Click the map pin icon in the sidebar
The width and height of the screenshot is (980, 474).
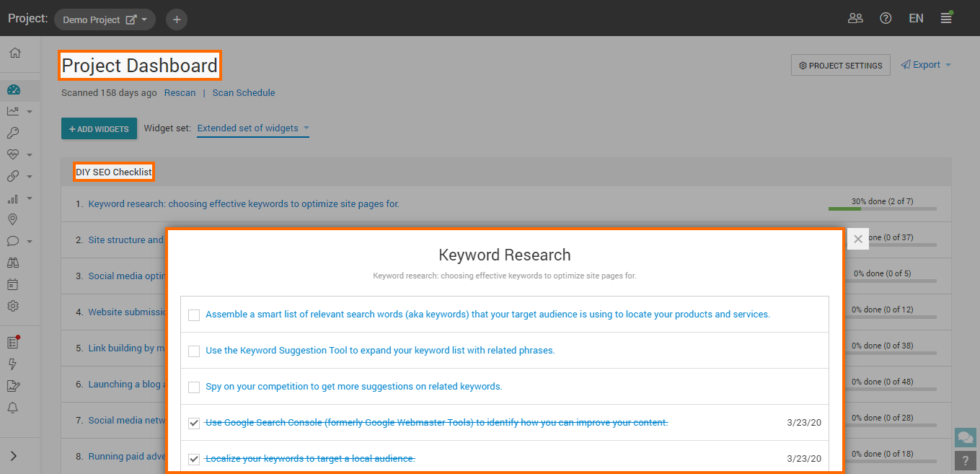13,219
